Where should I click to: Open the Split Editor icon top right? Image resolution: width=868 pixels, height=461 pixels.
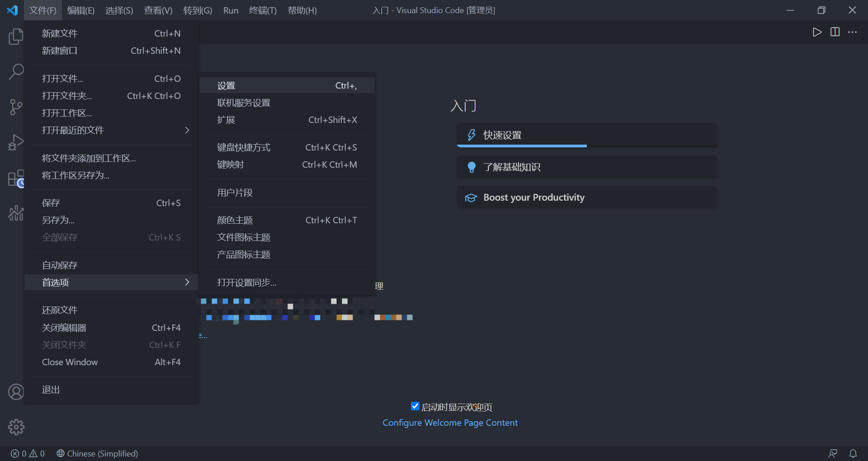(835, 32)
